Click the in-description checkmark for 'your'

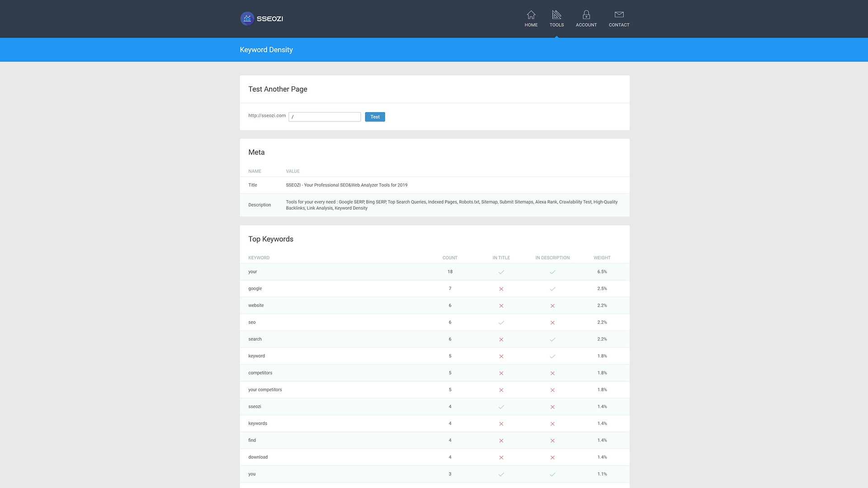[552, 272]
